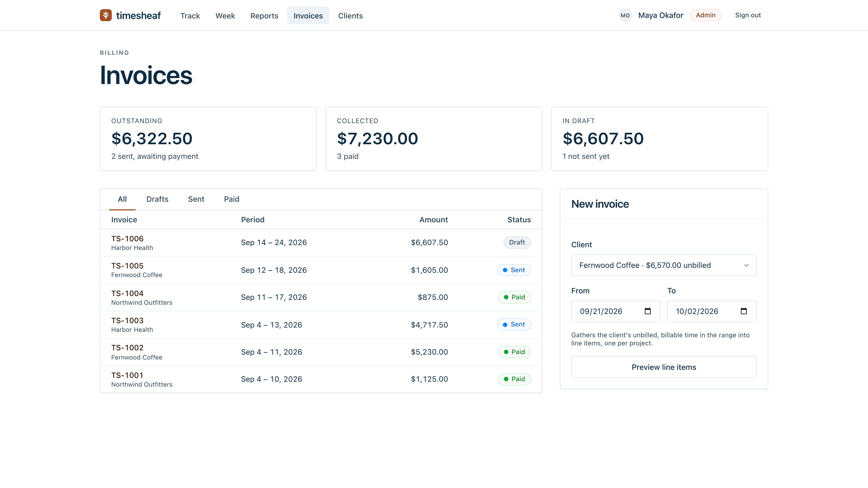Click the Sent badge on TS-1003
This screenshot has width=868, height=488.
514,324
